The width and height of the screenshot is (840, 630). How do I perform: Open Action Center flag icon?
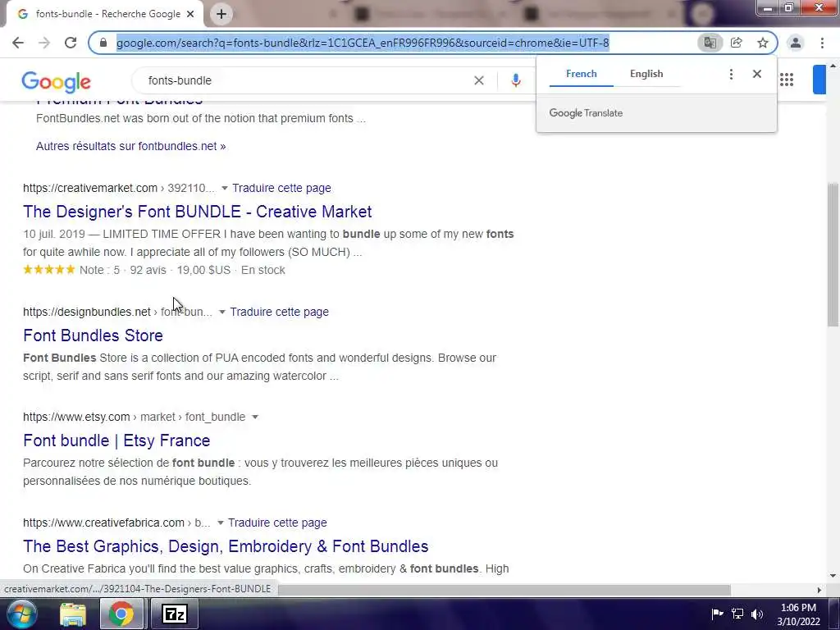717,614
